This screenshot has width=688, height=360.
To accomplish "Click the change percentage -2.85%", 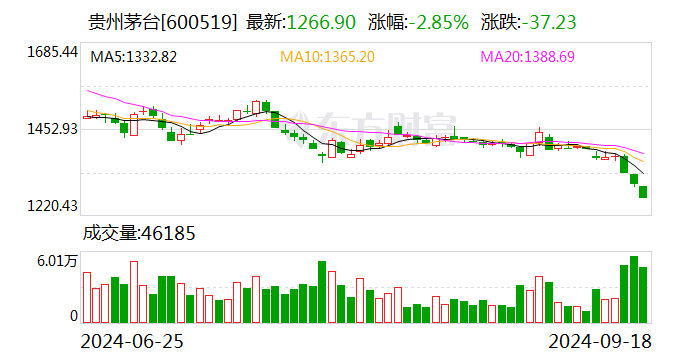I will [x=439, y=22].
